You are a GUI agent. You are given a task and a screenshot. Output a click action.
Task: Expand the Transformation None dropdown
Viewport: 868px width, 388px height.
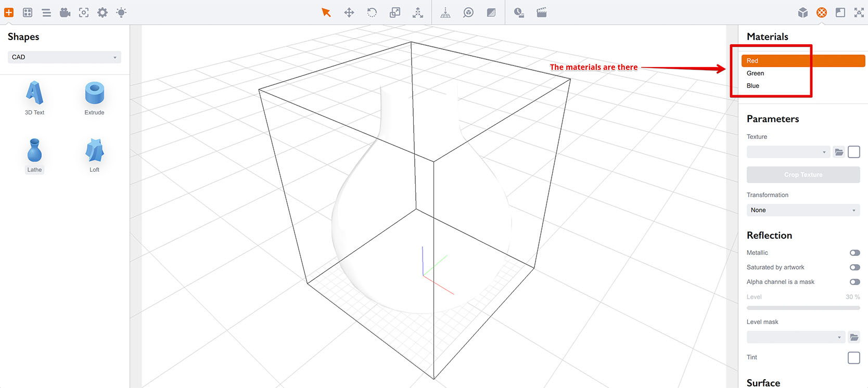803,210
